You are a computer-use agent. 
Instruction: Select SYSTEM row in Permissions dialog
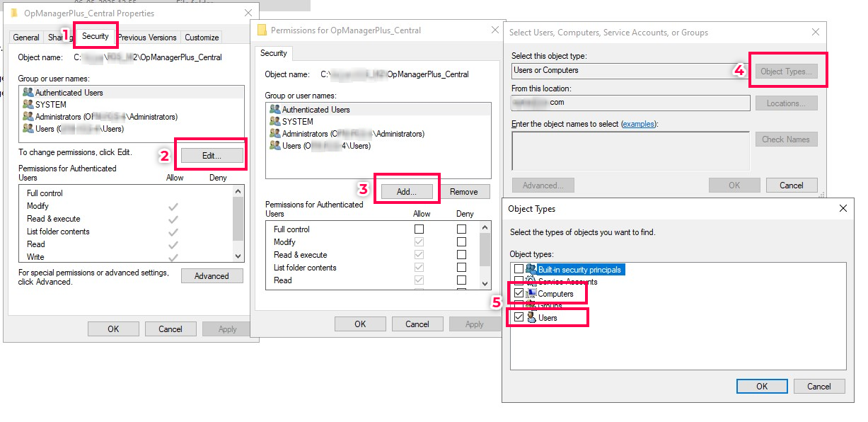[x=378, y=122]
